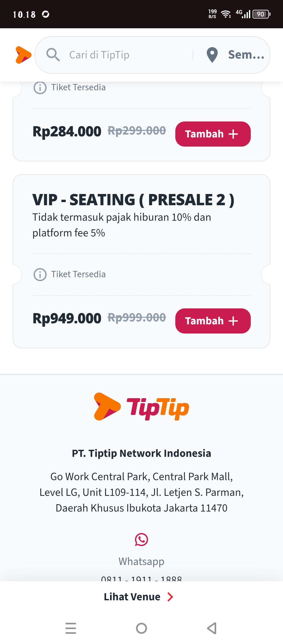Screen dimensions: 283x644
Task: Open the location pin selector
Action: click(212, 55)
